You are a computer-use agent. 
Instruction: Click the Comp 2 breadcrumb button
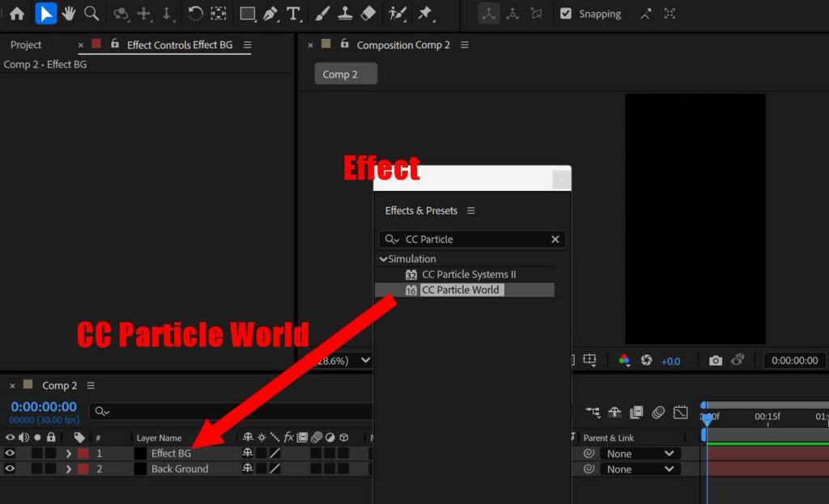click(346, 74)
